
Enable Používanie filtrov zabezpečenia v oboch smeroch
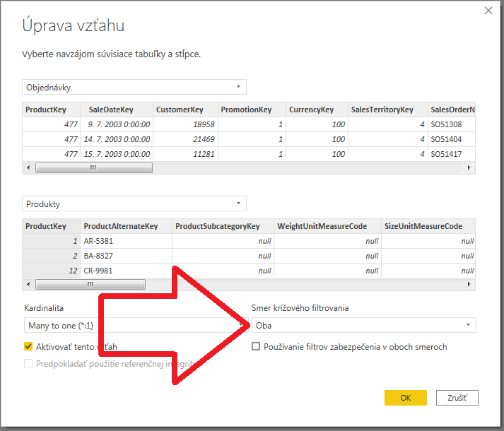click(x=257, y=347)
